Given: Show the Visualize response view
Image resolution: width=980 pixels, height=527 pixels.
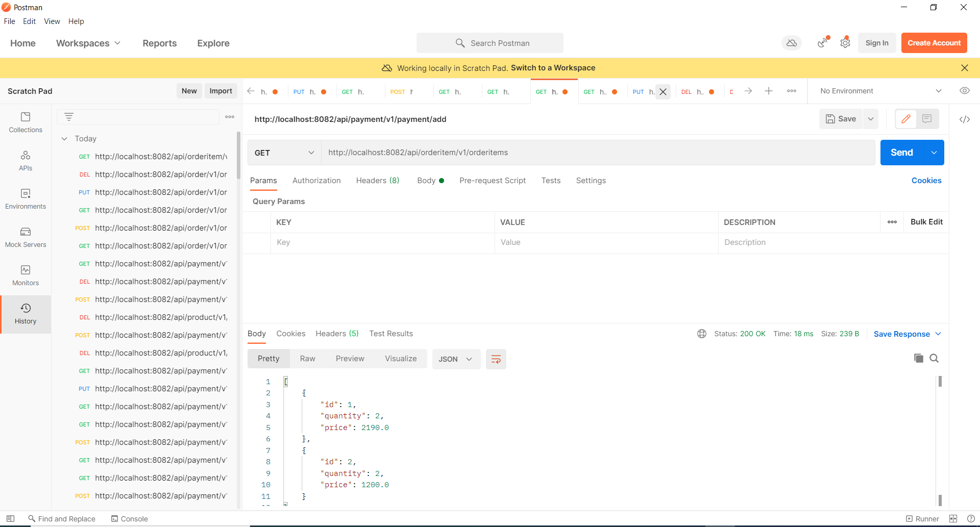Looking at the screenshot, I should click(401, 359).
